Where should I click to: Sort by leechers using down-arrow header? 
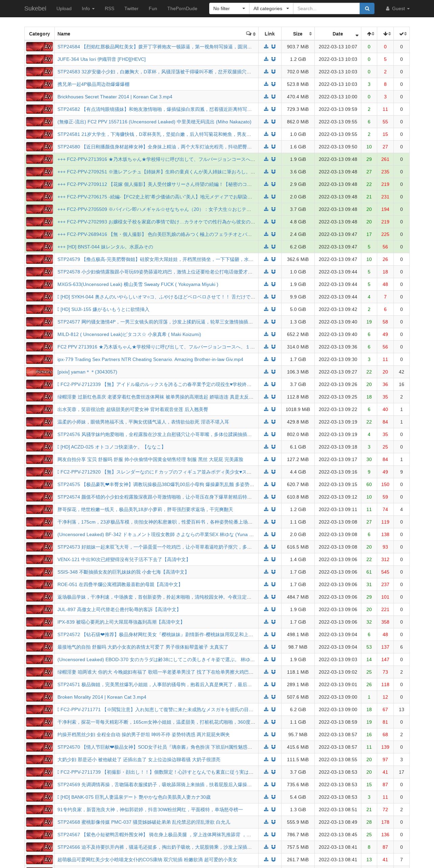[x=385, y=34]
